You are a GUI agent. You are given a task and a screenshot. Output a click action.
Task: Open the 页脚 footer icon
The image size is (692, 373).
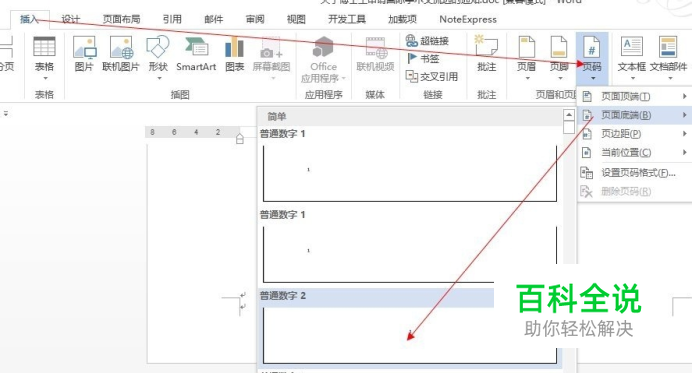559,47
